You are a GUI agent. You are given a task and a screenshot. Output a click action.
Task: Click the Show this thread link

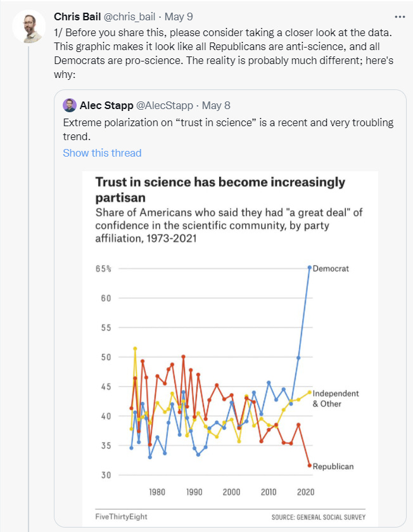click(x=102, y=153)
